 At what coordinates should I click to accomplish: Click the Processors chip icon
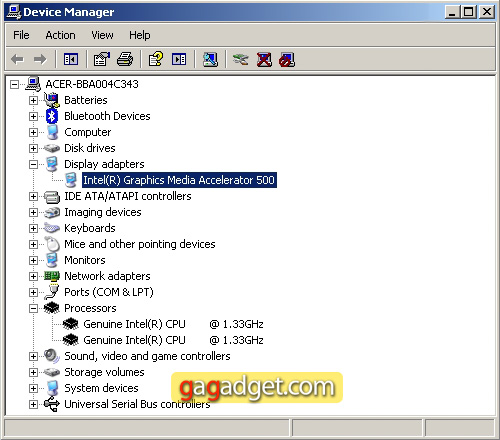point(52,308)
